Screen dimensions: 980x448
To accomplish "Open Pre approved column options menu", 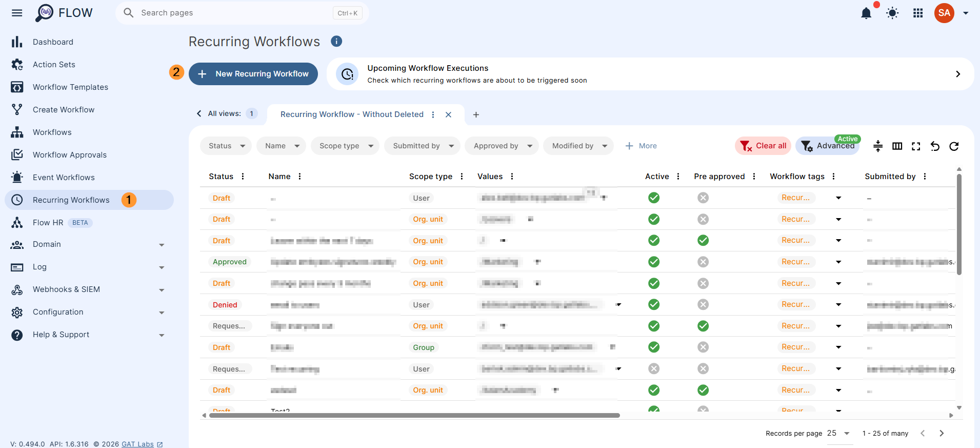I will [x=754, y=177].
